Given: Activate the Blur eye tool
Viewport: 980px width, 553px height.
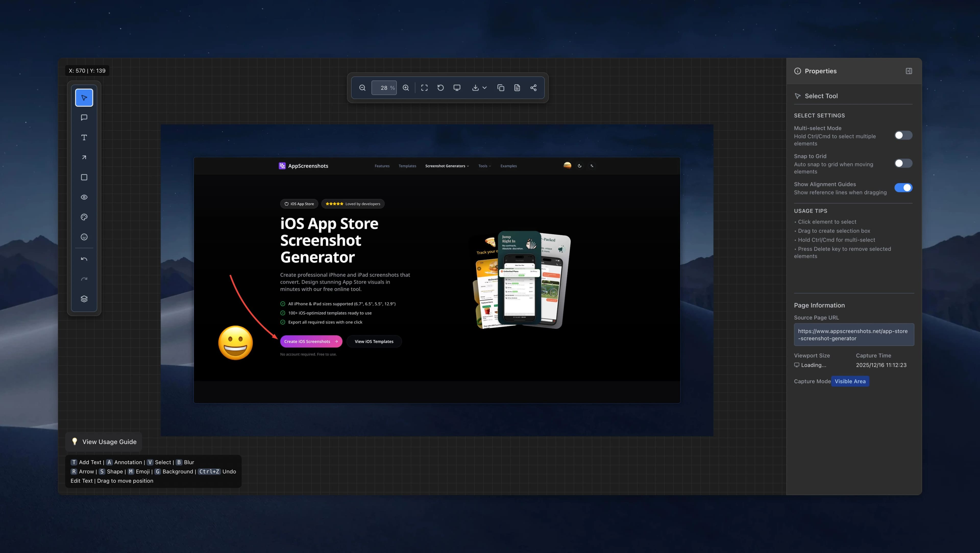Looking at the screenshot, I should pos(84,197).
